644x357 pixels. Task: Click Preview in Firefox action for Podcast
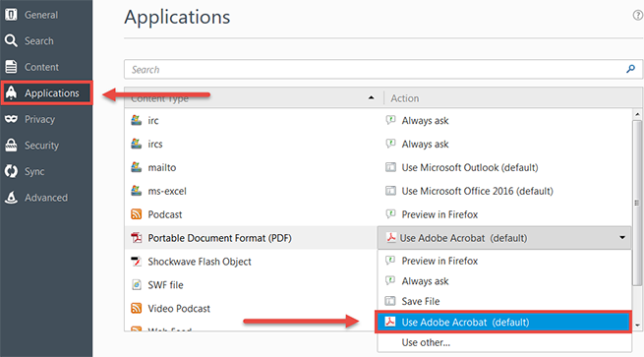click(439, 214)
